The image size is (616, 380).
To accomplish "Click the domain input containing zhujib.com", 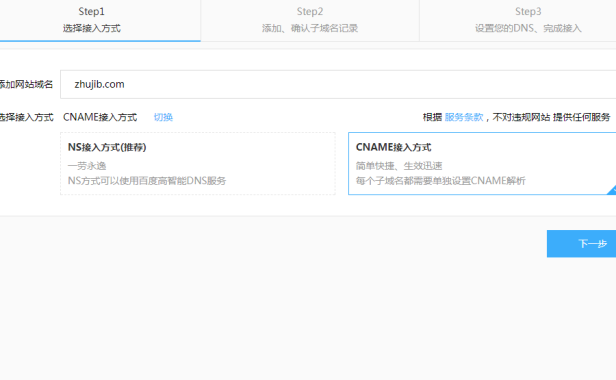I will (338, 84).
